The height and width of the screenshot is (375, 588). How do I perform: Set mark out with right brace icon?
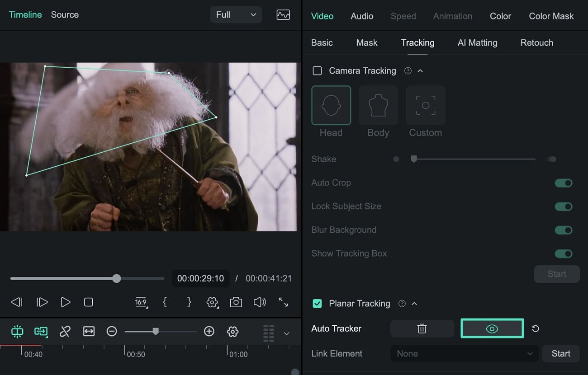[189, 302]
